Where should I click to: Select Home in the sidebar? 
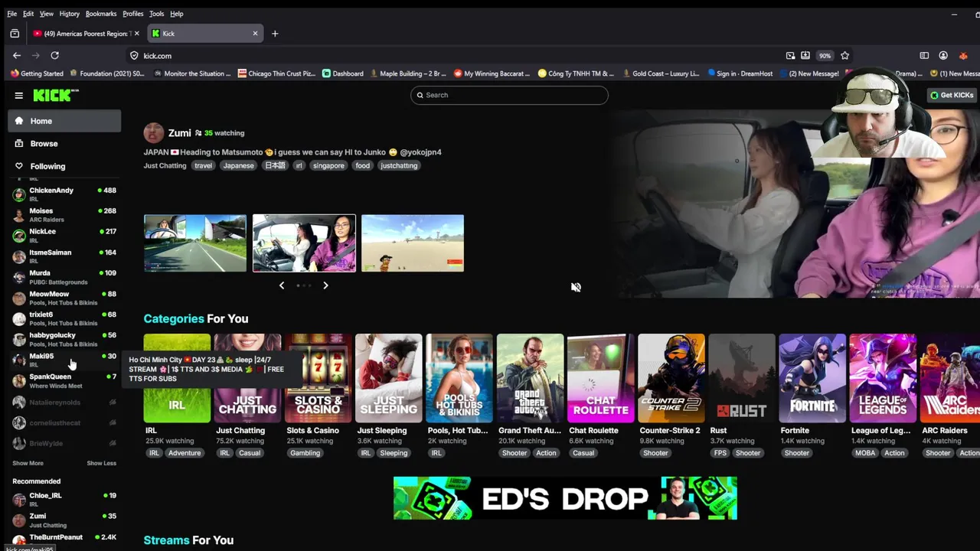coord(64,121)
